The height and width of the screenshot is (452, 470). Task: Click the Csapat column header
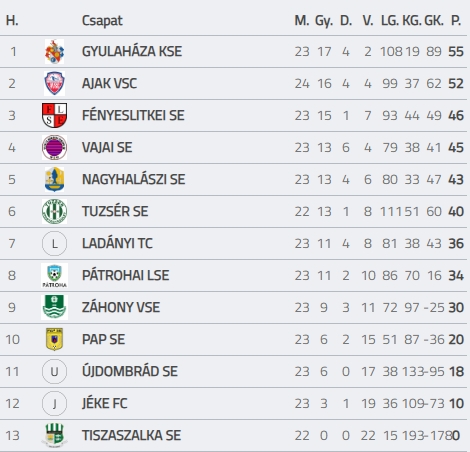click(x=102, y=21)
